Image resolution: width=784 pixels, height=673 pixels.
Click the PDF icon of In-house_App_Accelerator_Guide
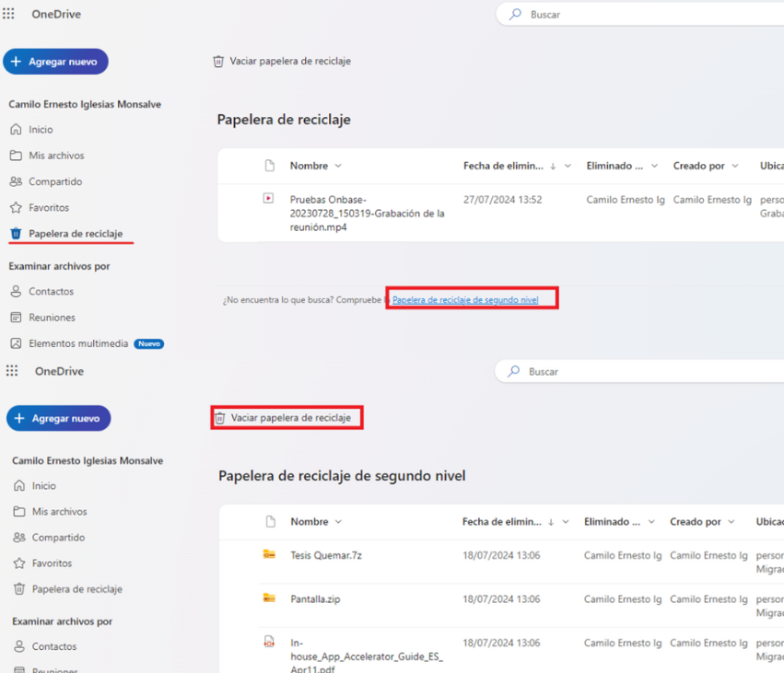pos(269,642)
